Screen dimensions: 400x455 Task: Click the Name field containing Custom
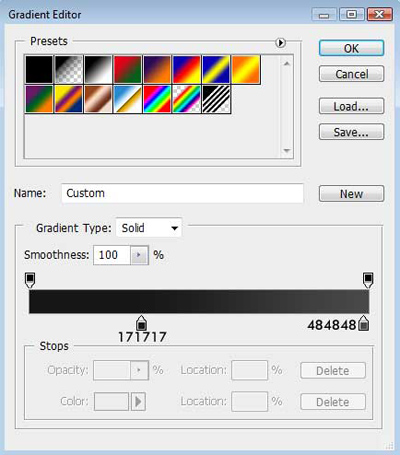pyautogui.click(x=182, y=193)
